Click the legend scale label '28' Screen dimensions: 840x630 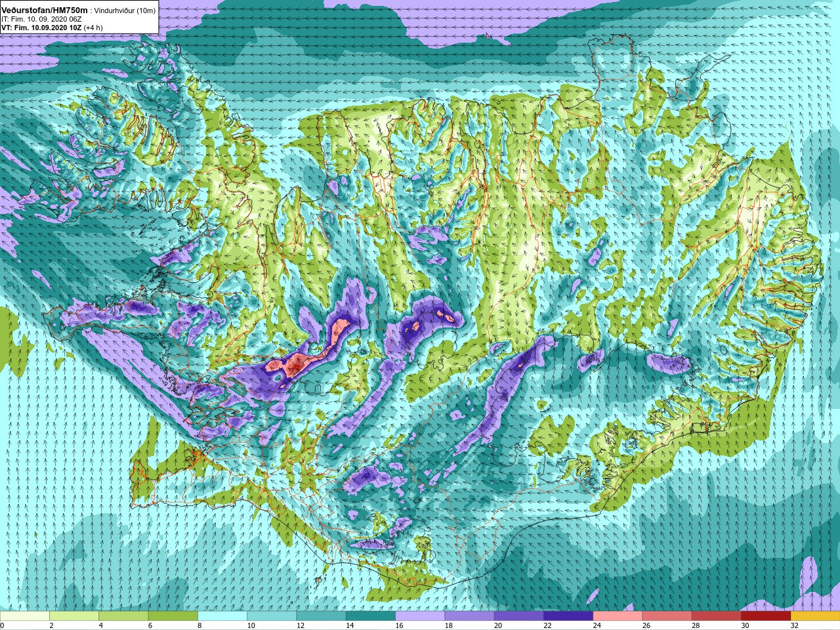tap(696, 625)
